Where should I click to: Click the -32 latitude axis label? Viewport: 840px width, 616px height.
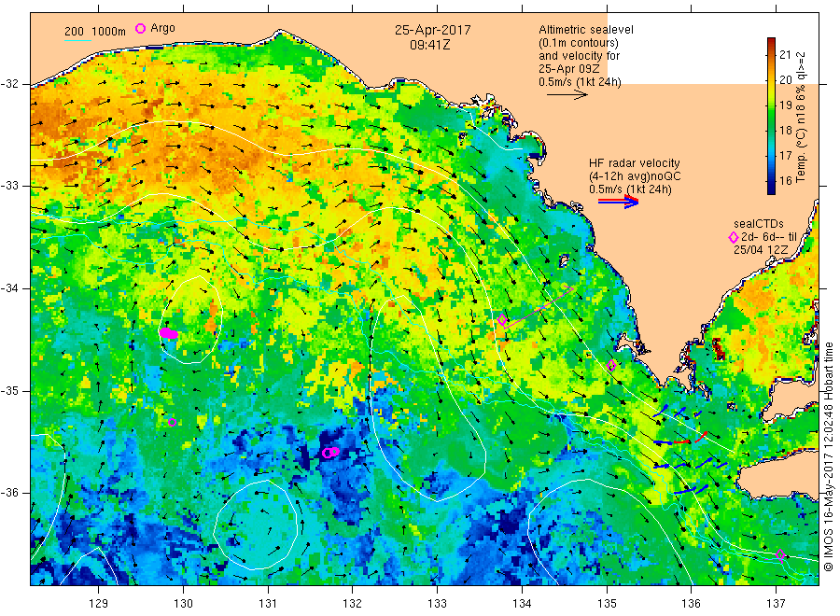(x=9, y=84)
